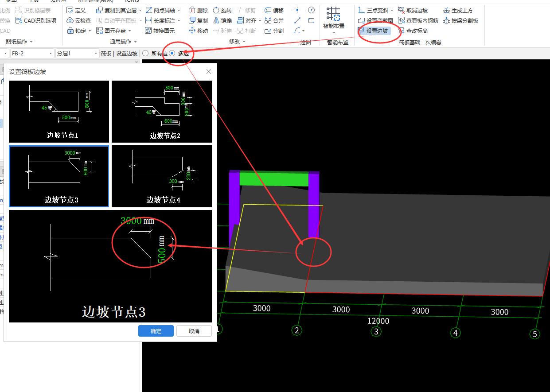Open 智能布置 smart layout tool
Screen dimensions: 550x392
tap(333, 18)
